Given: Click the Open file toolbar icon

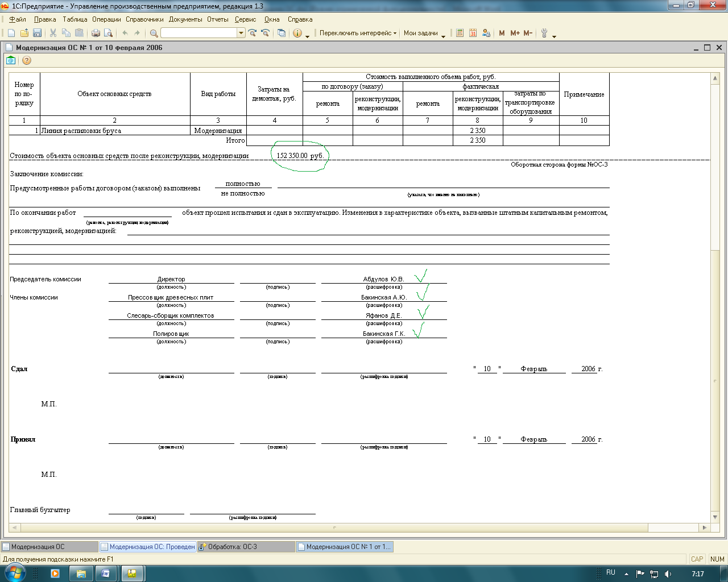Looking at the screenshot, I should [24, 33].
